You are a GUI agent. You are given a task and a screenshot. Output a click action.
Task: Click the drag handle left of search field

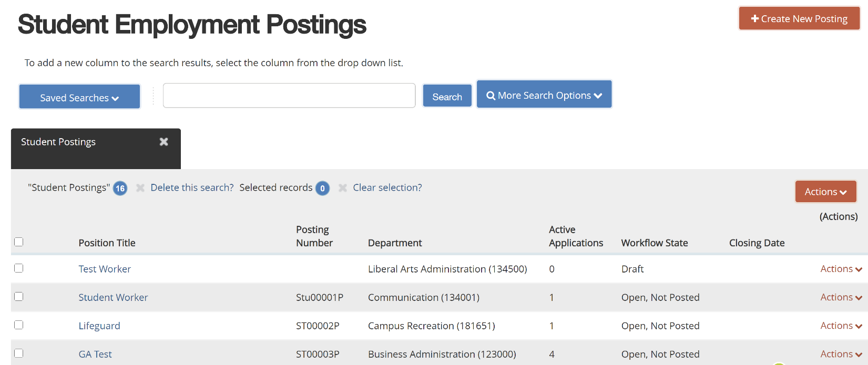coord(154,96)
